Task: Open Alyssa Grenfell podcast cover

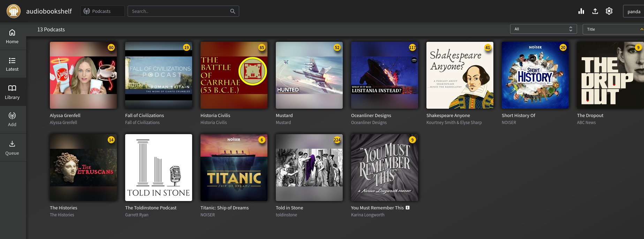Action: [83, 75]
